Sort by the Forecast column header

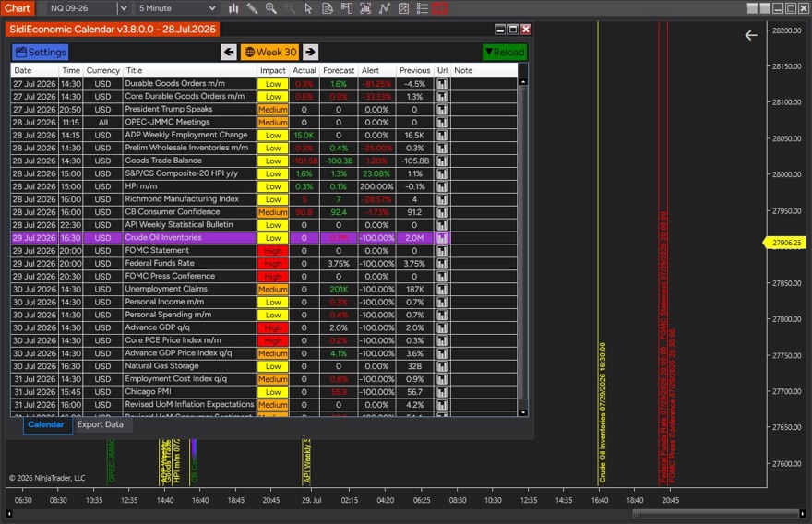pyautogui.click(x=339, y=70)
